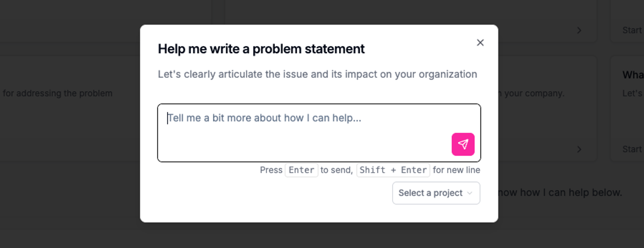Close the problem statement dialog
The image size is (644, 248).
tap(480, 43)
